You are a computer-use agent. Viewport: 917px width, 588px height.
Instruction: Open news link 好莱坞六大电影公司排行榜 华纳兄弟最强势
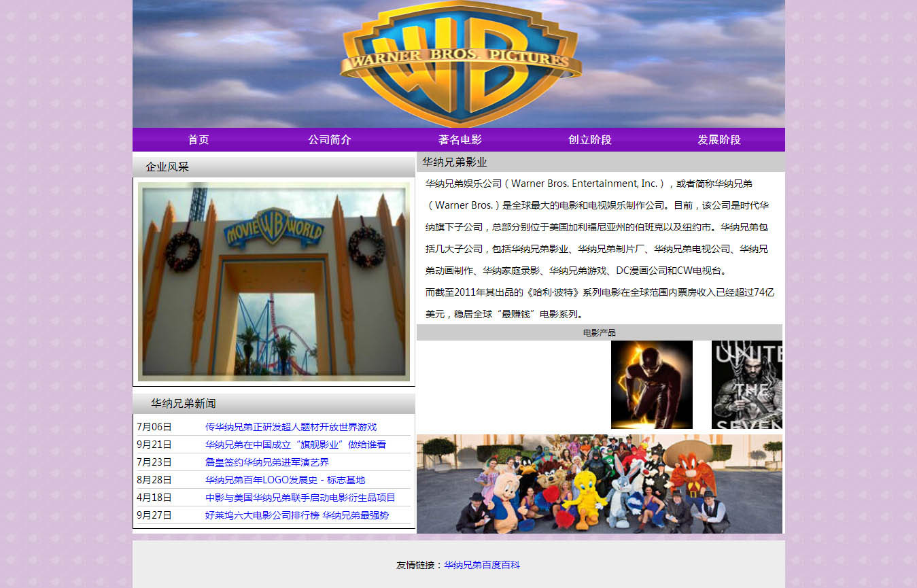(297, 515)
